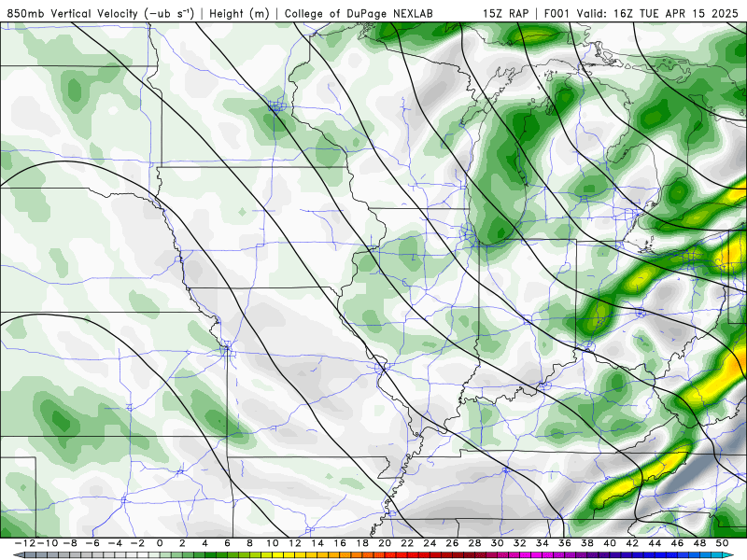Click the 'F001' forecast hour label
This screenshot has height=560, width=747.
(557, 13)
